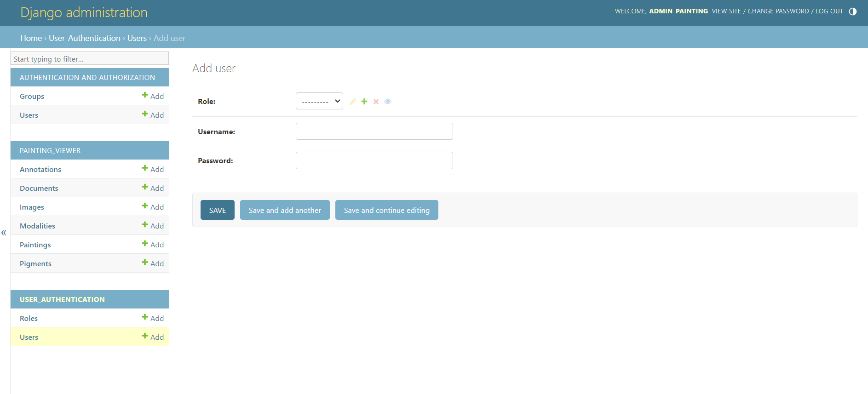Click the eye view icon beside Role
Screen dimensions: 868x394
388,102
